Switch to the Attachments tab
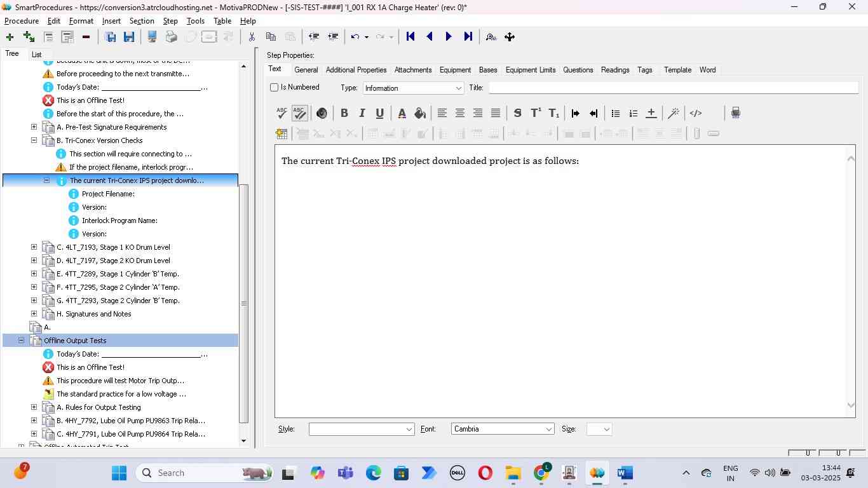This screenshot has height=488, width=868. click(413, 70)
